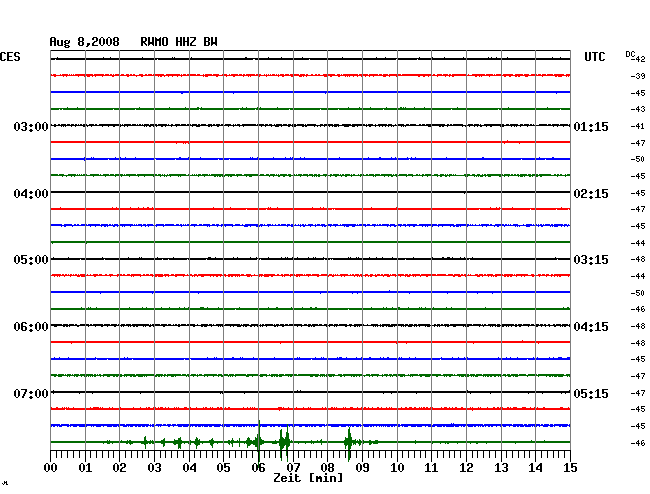650x494 pixels.
Task: Click the "00" minute axis label
Action: 51,468
